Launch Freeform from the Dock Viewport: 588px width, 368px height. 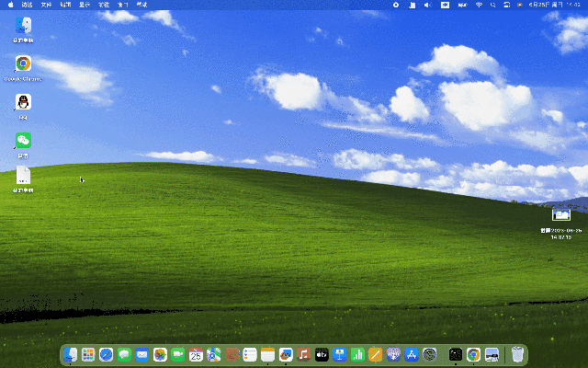coord(286,354)
